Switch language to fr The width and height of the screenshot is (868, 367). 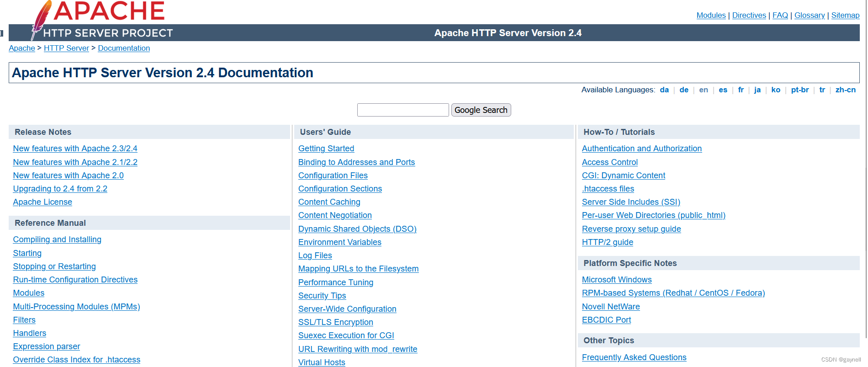741,90
